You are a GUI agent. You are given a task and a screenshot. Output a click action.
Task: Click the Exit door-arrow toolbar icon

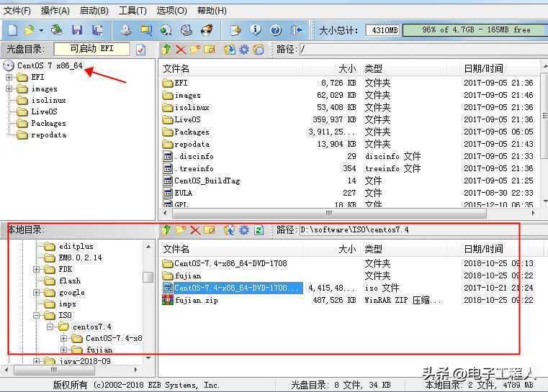[x=296, y=30]
